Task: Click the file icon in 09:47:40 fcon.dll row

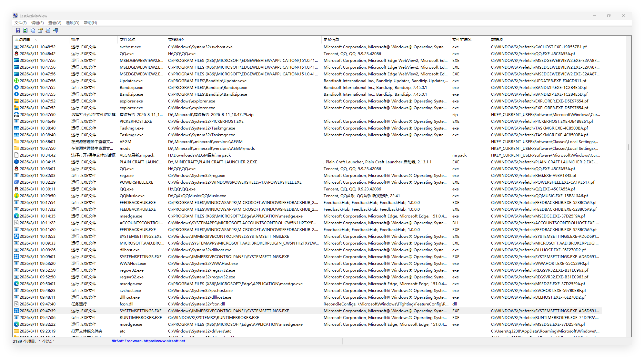Action: click(16, 304)
